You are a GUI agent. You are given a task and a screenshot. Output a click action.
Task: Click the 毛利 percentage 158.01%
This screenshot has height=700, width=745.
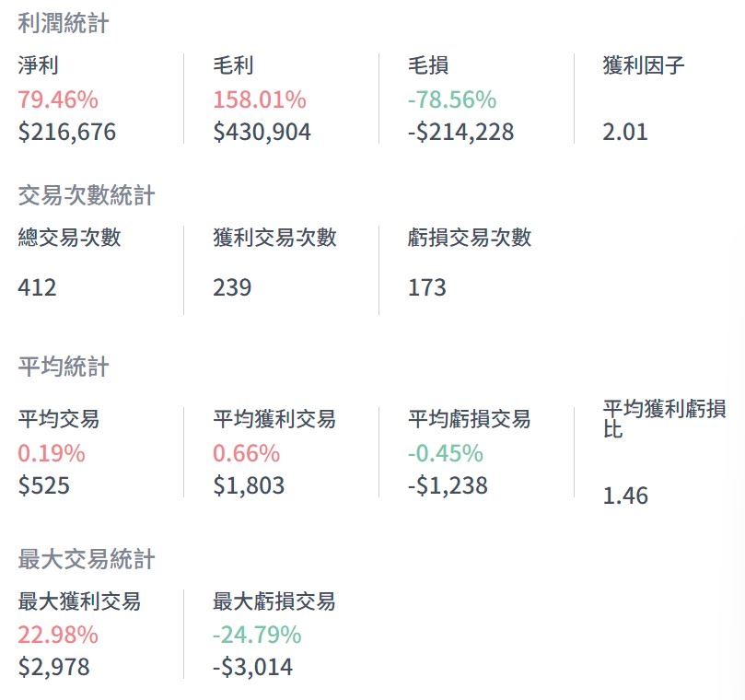tap(260, 99)
